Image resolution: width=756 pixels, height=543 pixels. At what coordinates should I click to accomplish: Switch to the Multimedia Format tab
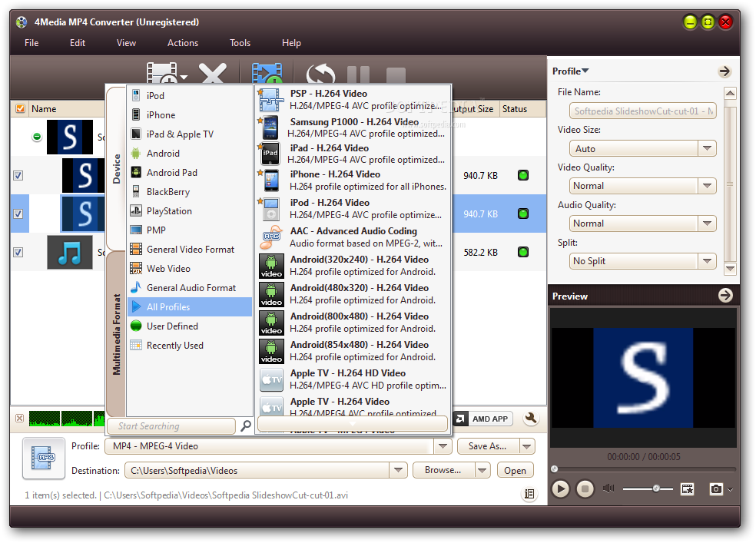(x=116, y=334)
